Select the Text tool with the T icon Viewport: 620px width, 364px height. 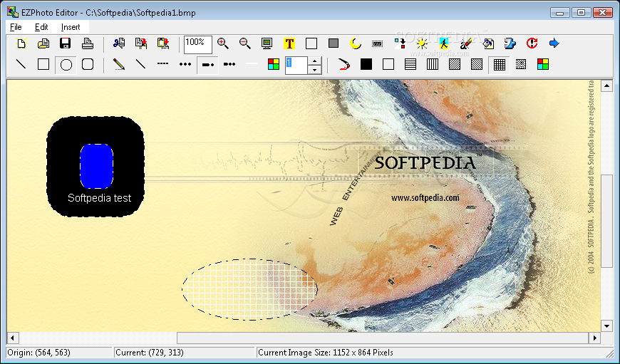(289, 43)
